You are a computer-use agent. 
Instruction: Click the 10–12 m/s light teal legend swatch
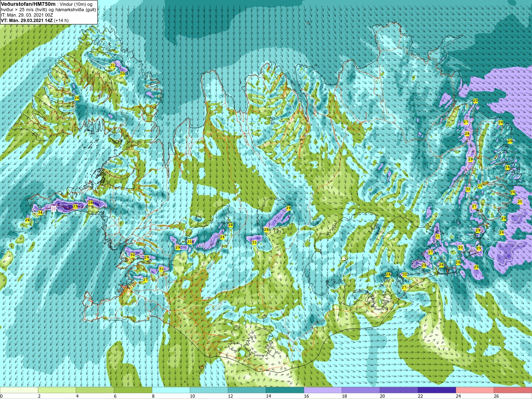click(209, 390)
